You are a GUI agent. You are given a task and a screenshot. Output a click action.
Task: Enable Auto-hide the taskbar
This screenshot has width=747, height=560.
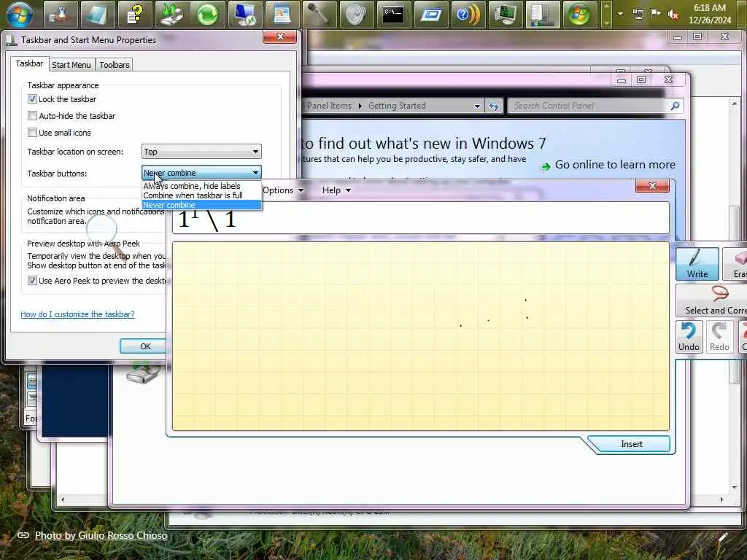(x=32, y=116)
